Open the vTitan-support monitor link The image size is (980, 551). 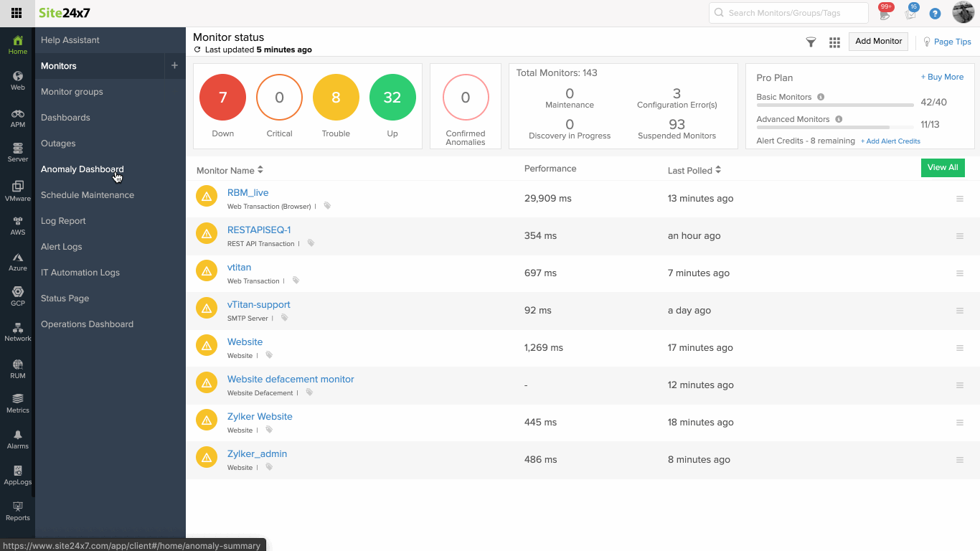[x=258, y=305]
